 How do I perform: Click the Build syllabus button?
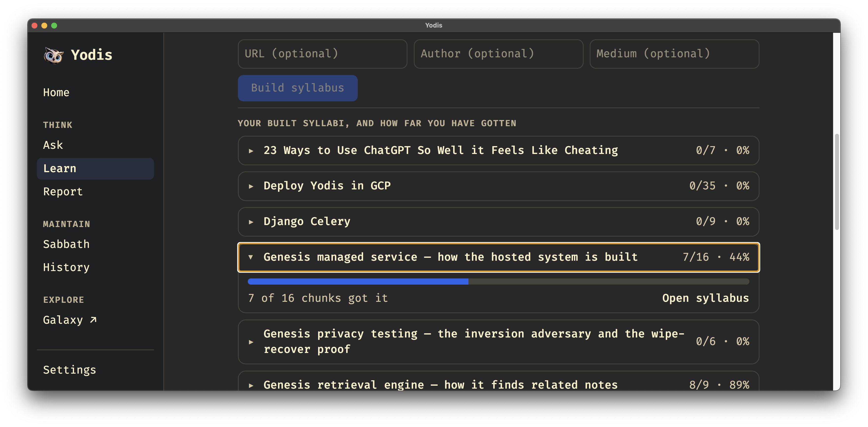[297, 88]
